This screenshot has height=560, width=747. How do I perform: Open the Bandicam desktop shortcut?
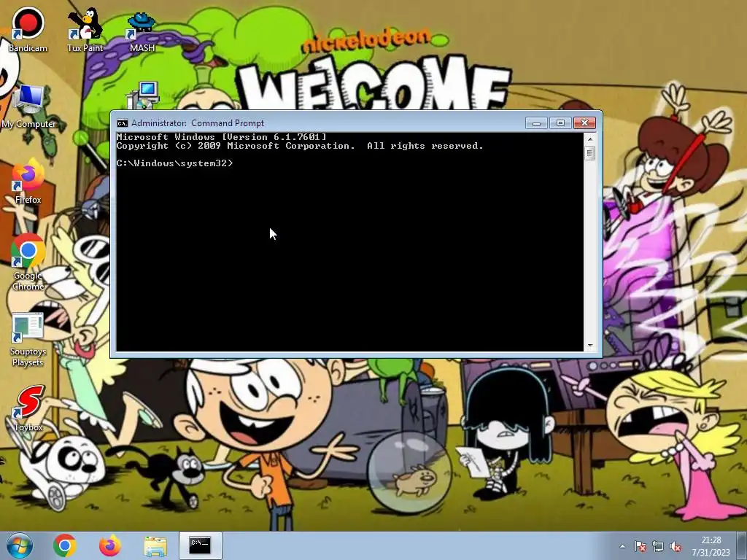(x=28, y=29)
